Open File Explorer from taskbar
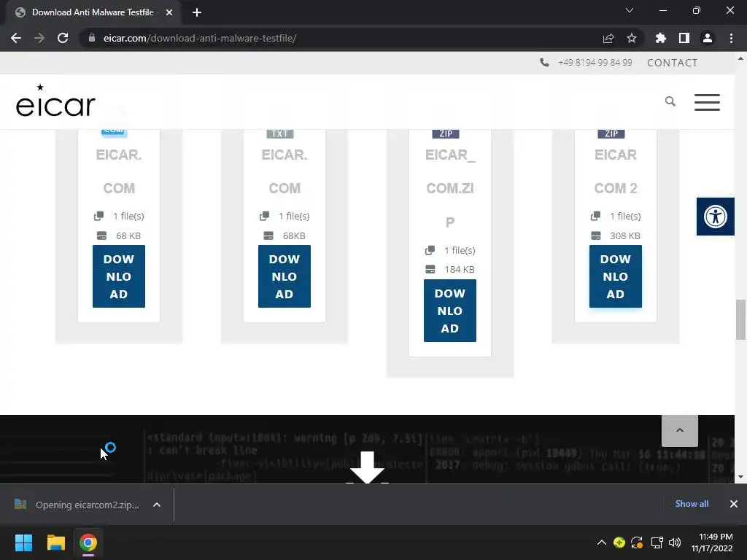 [55, 542]
